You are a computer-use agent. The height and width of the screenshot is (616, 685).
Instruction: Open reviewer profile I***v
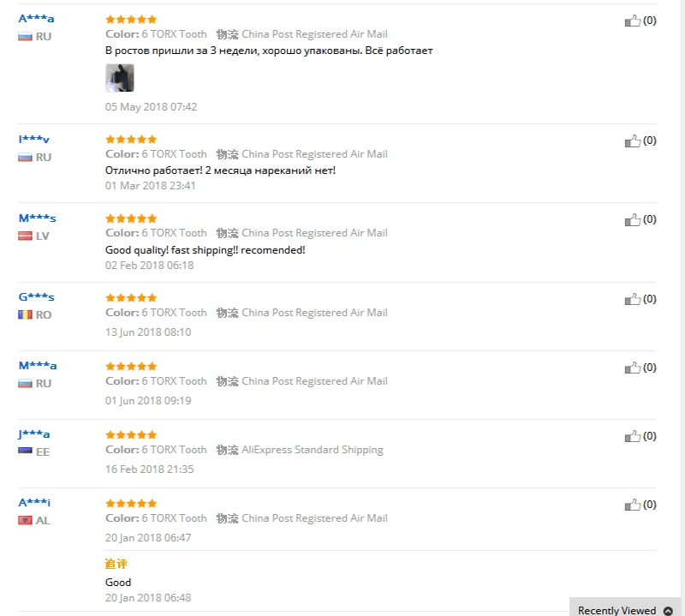[34, 140]
